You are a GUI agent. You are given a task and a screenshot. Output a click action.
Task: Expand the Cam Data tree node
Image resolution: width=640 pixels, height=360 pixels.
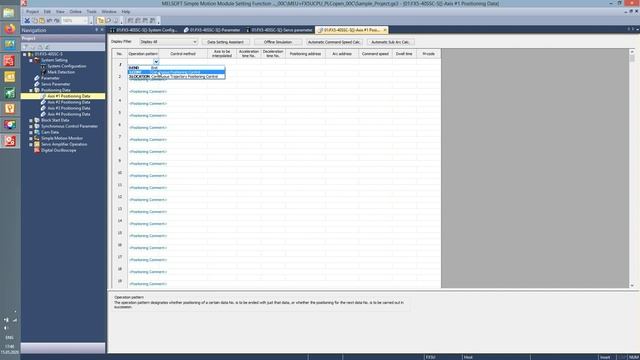click(x=31, y=132)
